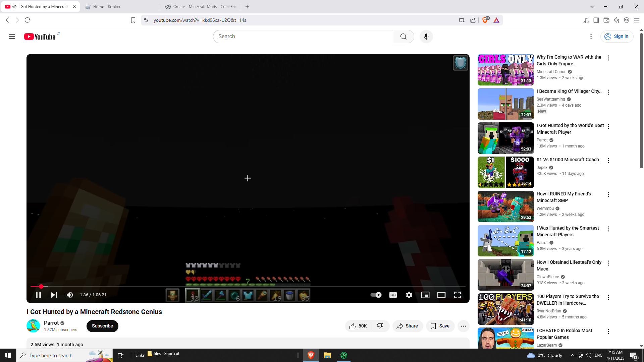
Task: Mute the video volume
Action: tap(70, 295)
